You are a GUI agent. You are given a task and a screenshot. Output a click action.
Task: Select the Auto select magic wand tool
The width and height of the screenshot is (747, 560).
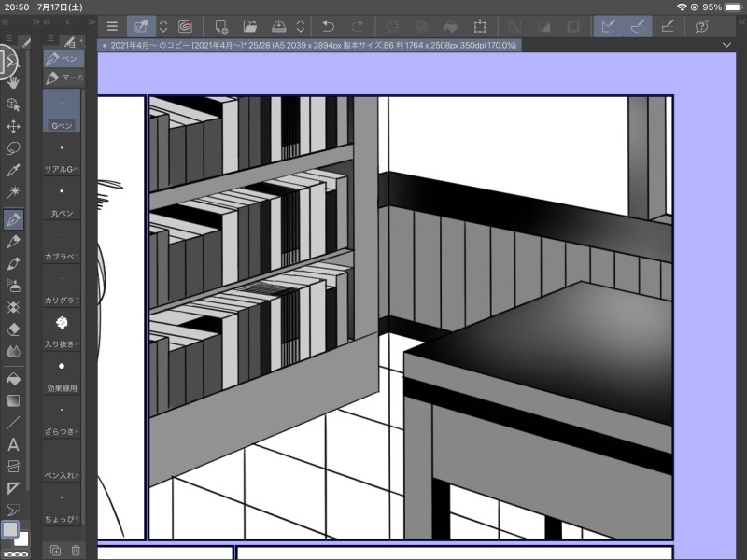pos(13,192)
